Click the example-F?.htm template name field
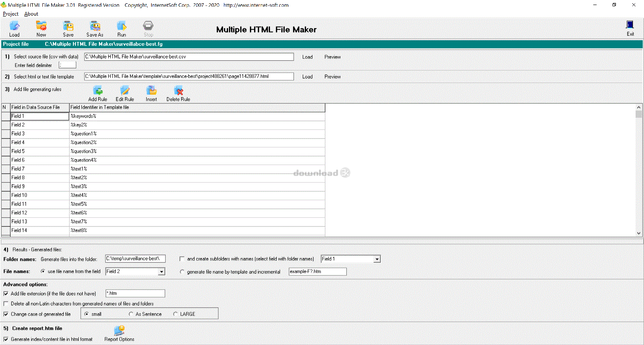The image size is (644, 345). (317, 271)
